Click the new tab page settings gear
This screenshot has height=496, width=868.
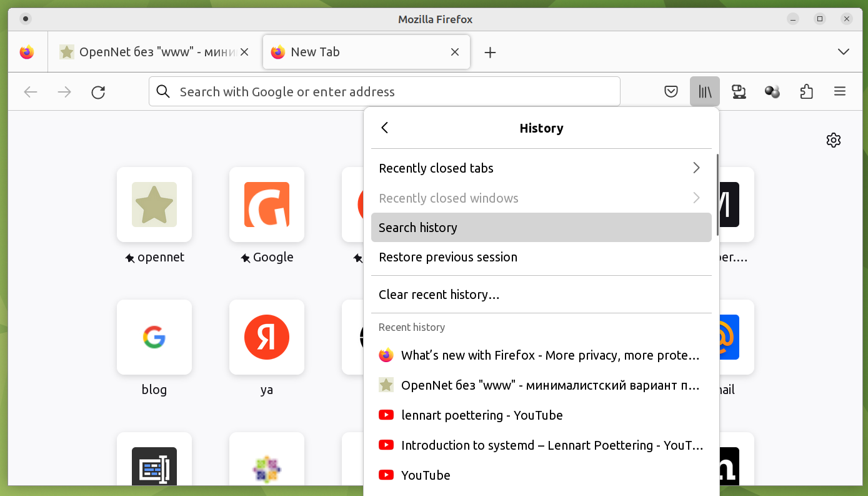coord(833,140)
